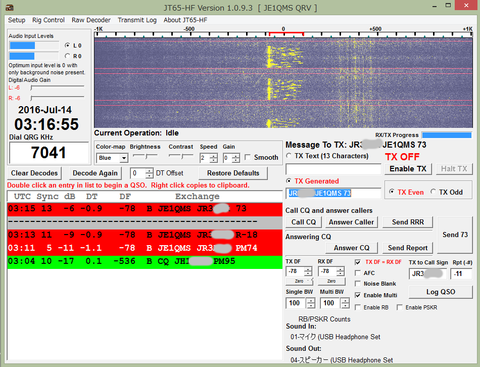Open the Rig Control menu
The image size is (480, 367).
point(48,20)
